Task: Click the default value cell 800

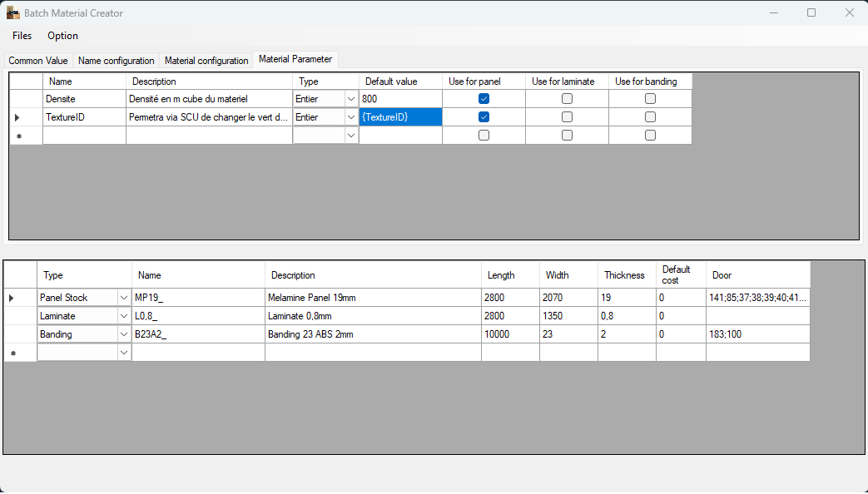Action: [x=400, y=99]
